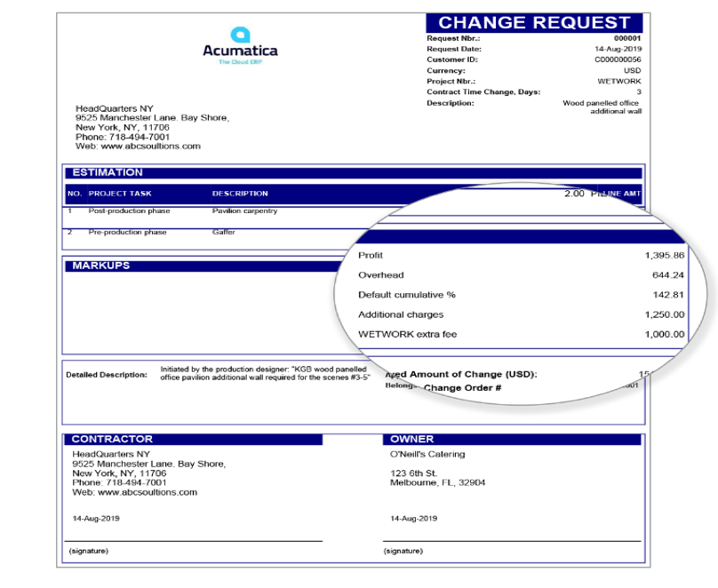Click the USD currency value
The height and width of the screenshot is (588, 718).
[633, 70]
